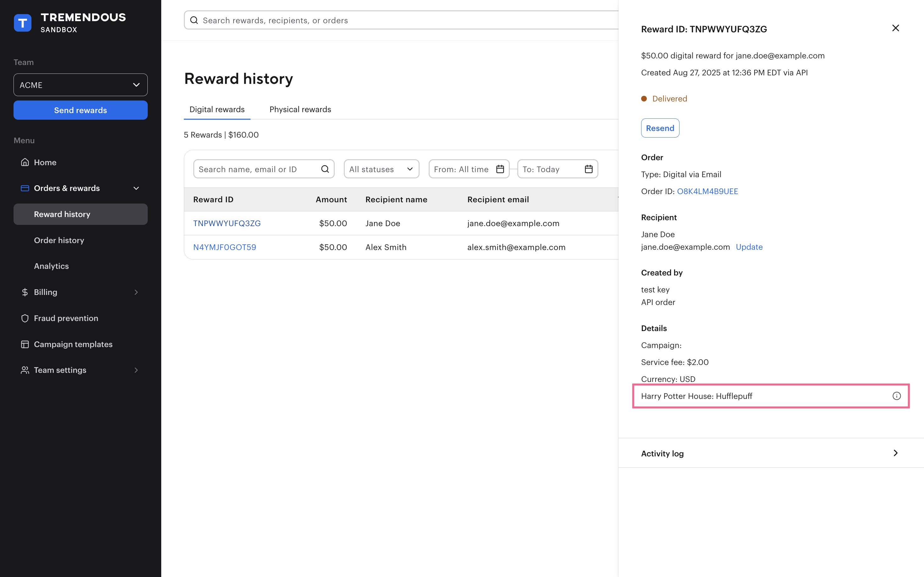Open the All statuses dropdown
The height and width of the screenshot is (577, 924).
(x=382, y=169)
